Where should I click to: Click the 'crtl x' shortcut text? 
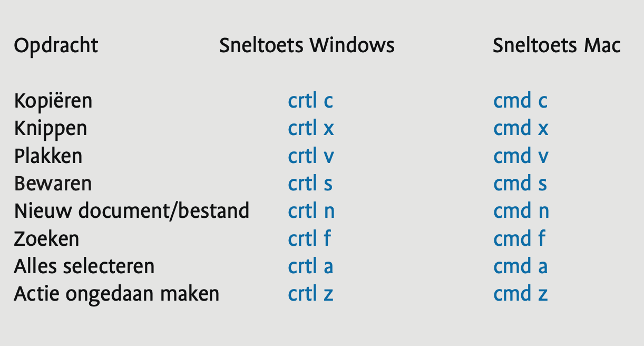pyautogui.click(x=311, y=129)
